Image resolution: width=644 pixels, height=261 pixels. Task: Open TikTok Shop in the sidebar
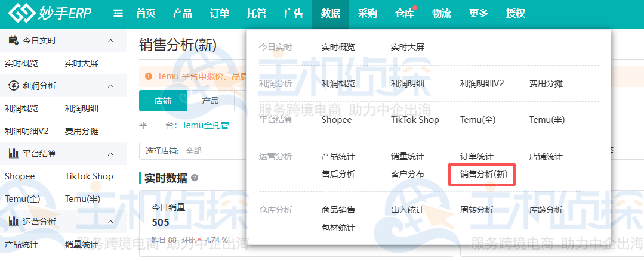[x=89, y=176]
